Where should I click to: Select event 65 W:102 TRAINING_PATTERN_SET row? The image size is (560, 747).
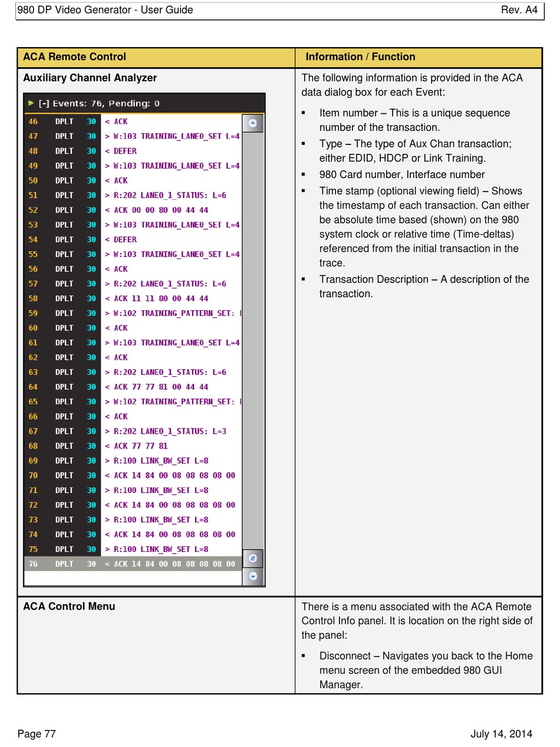133,402
